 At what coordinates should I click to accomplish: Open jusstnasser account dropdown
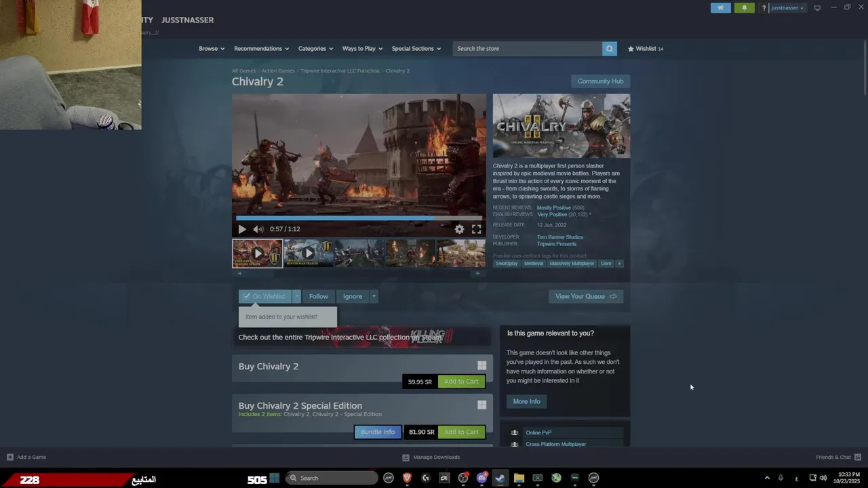[x=787, y=8]
